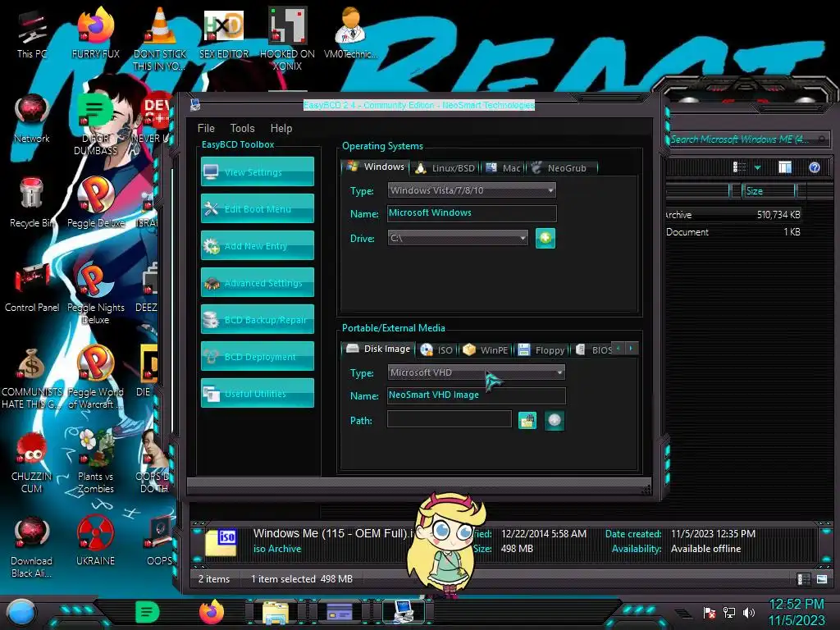Click the browse folder icon beside Path
This screenshot has height=630, width=840.
coord(527,421)
